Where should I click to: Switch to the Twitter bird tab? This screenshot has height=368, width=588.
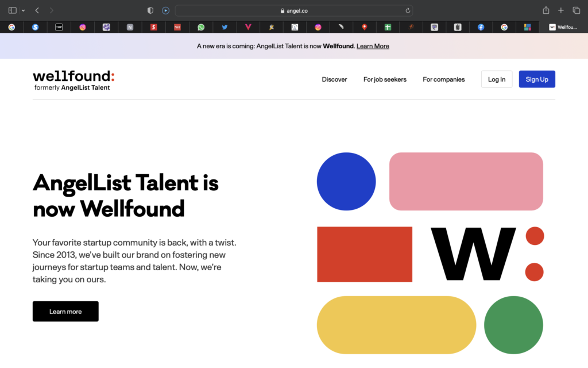pyautogui.click(x=225, y=27)
